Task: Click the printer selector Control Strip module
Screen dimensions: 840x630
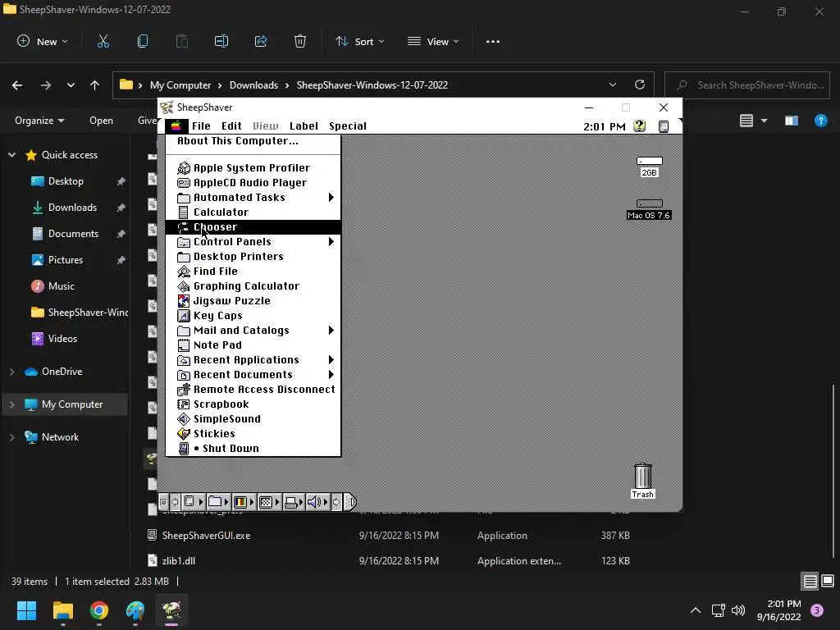Action: click(x=294, y=502)
